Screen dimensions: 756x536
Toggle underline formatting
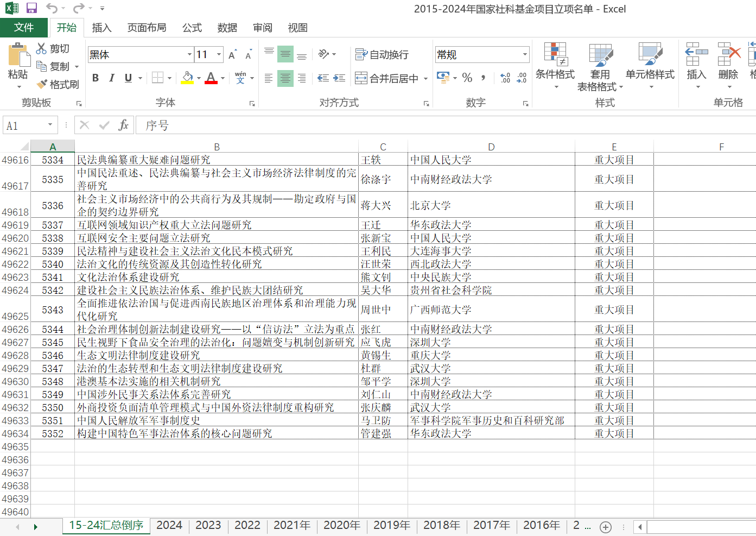[x=128, y=78]
